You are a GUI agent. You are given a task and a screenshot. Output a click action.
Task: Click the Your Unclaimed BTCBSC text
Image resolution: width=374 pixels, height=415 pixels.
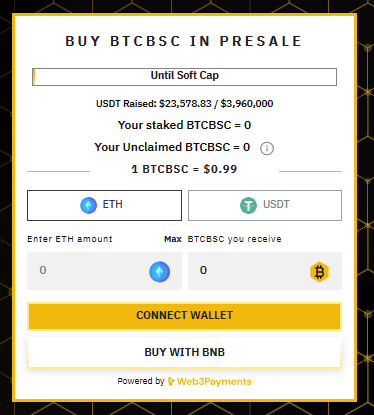(172, 147)
